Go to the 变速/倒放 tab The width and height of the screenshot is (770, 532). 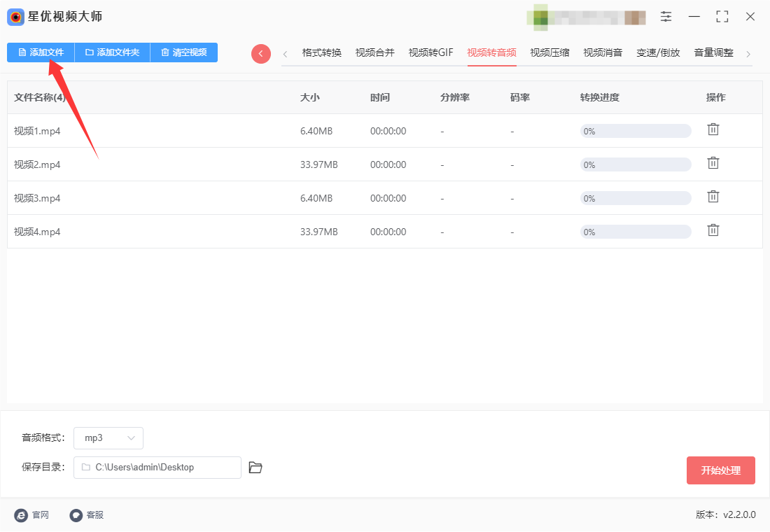658,52
